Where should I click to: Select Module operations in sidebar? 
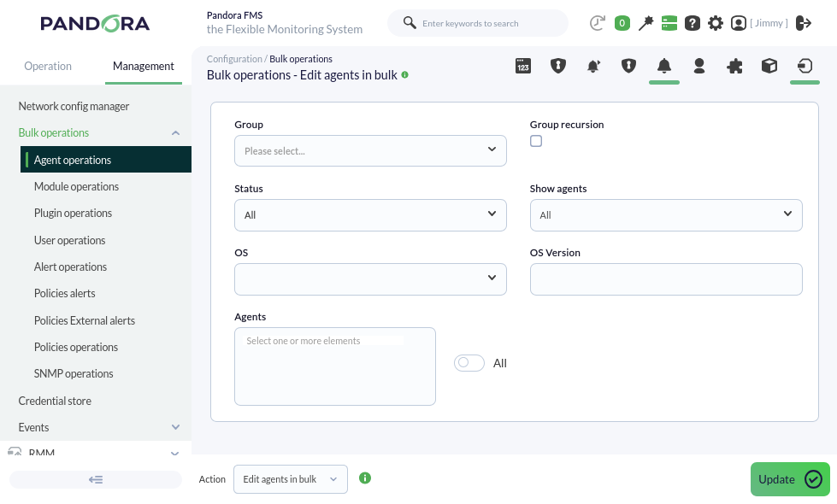76,186
